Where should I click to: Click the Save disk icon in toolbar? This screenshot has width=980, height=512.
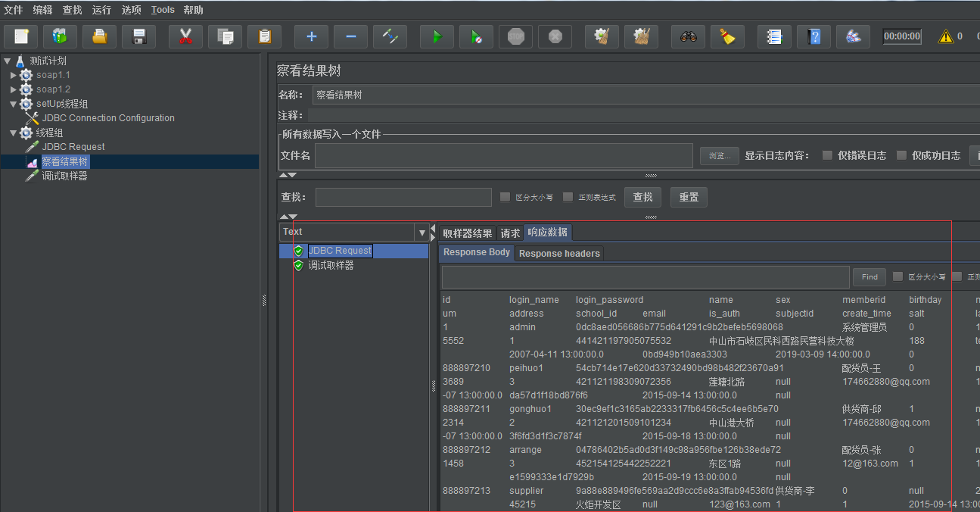click(x=138, y=36)
